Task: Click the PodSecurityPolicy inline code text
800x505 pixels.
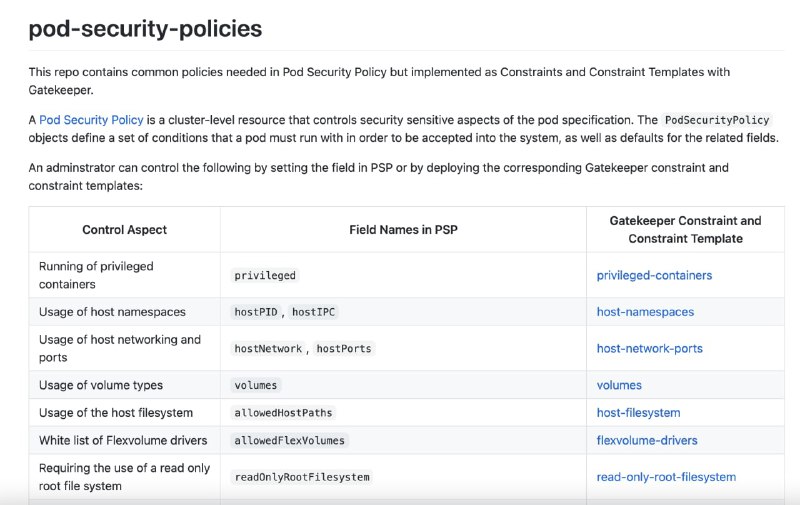Action: [x=717, y=120]
